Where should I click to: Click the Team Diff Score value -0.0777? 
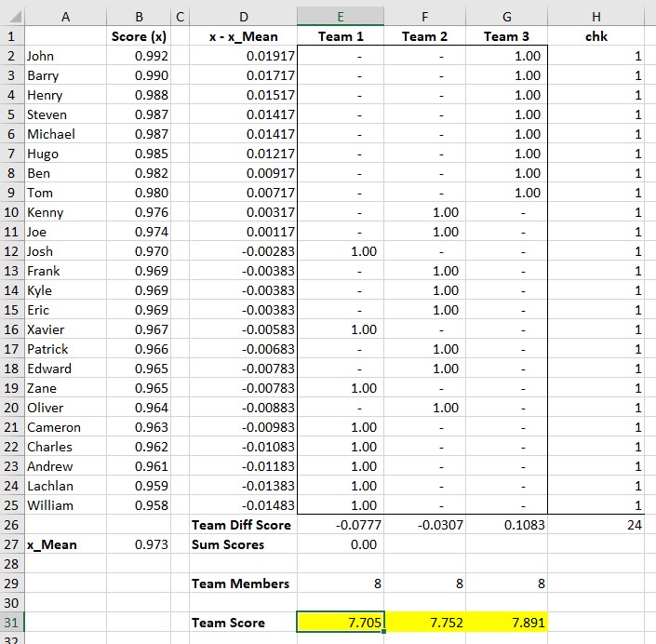[x=341, y=525]
